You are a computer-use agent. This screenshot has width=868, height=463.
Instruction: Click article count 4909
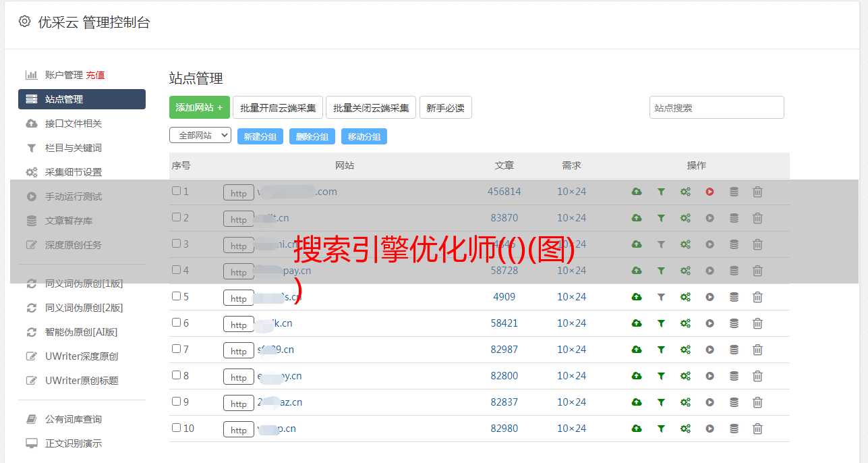(x=504, y=297)
